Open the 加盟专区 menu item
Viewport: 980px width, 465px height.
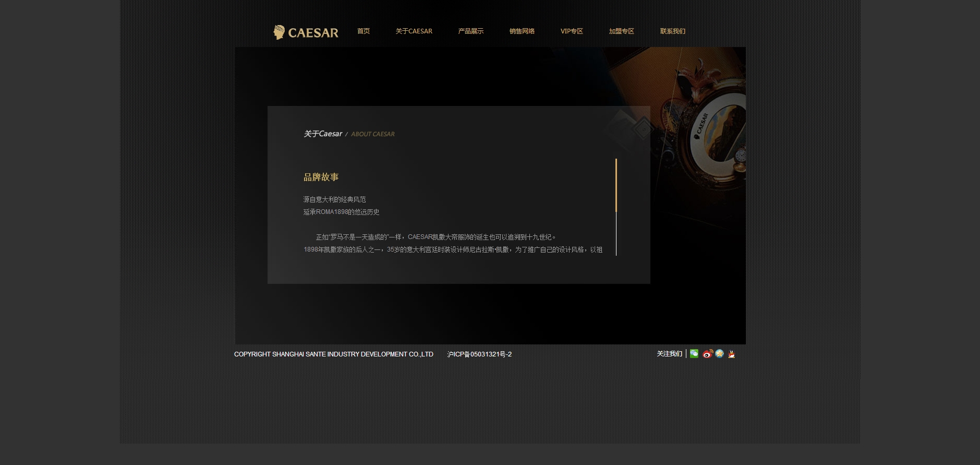622,31
